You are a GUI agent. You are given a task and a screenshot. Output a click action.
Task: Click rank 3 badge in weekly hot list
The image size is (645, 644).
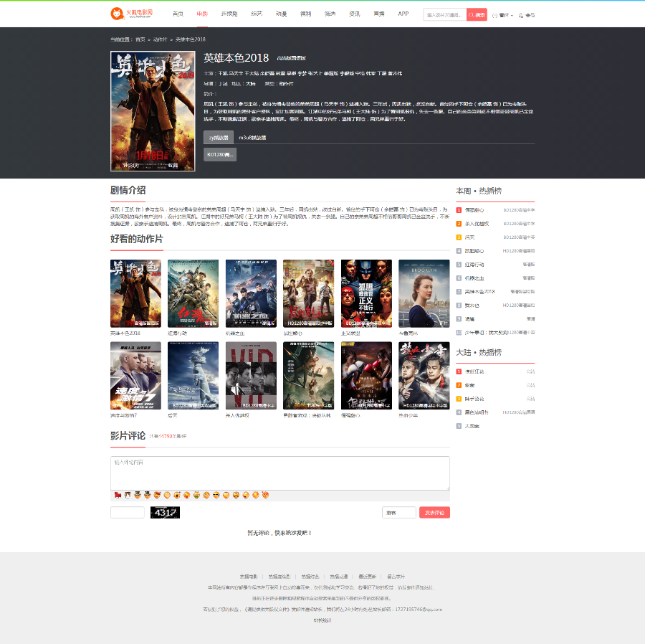[459, 237]
